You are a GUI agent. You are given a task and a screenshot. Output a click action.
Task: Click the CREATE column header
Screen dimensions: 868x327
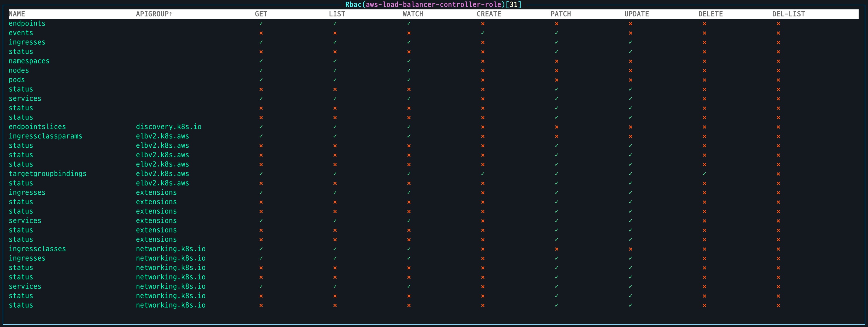(489, 14)
